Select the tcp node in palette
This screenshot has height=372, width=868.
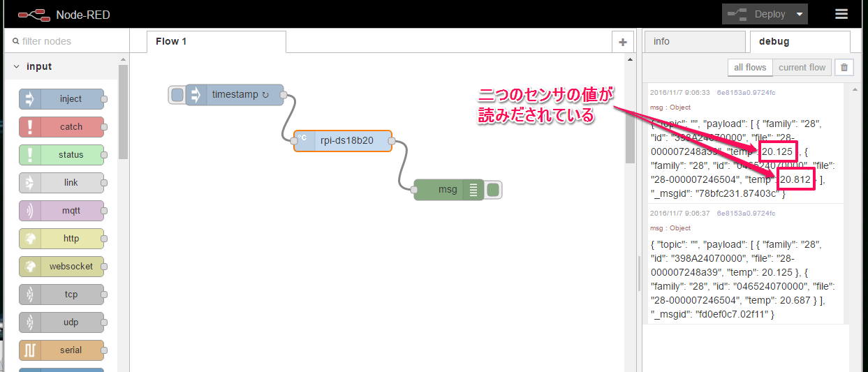pyautogui.click(x=61, y=295)
